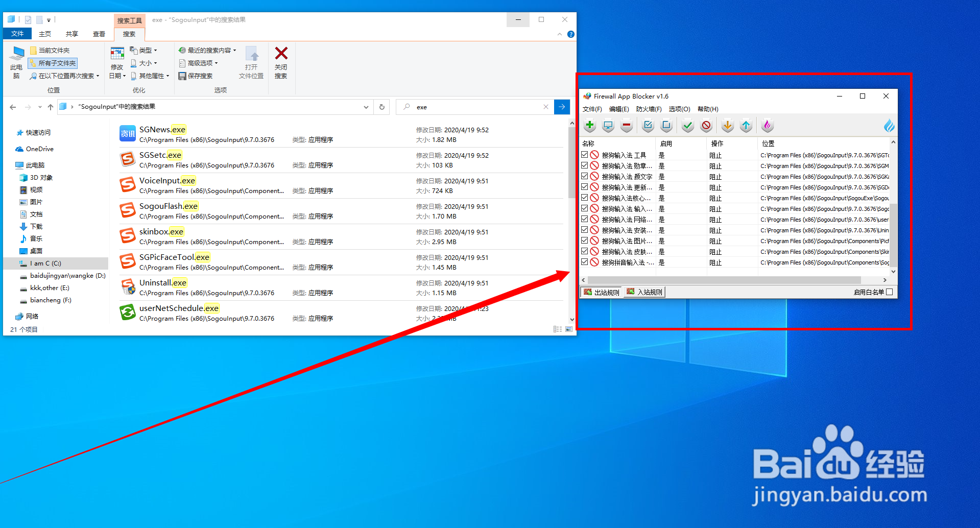Open 在以下位置再次搜索 dropdown

(64, 76)
